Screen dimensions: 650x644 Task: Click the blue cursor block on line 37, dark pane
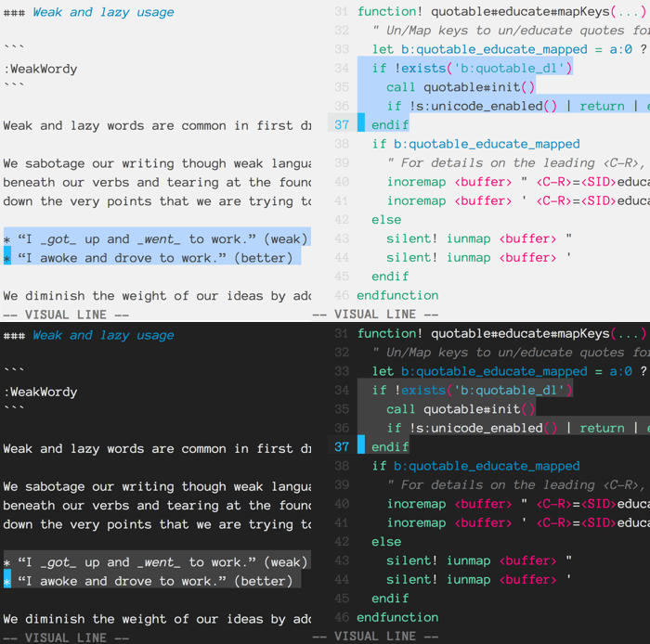click(x=361, y=446)
